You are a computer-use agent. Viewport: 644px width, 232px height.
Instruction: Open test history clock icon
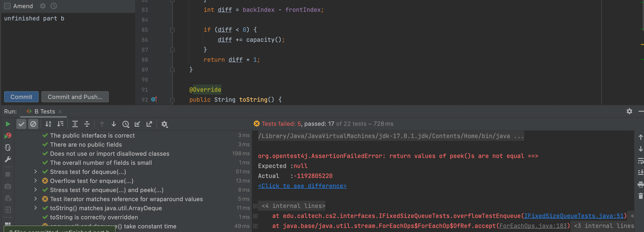[125, 124]
